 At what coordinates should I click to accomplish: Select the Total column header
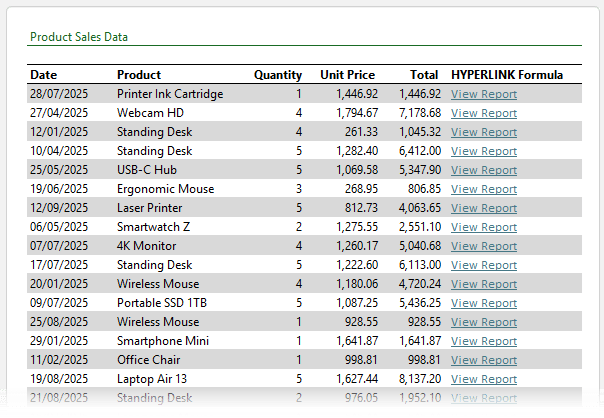(424, 75)
